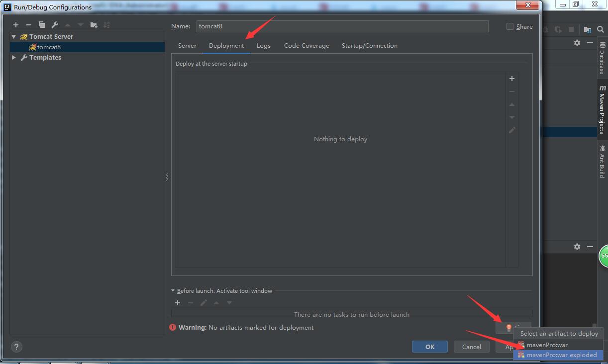Expand the Templates tree node

(14, 58)
